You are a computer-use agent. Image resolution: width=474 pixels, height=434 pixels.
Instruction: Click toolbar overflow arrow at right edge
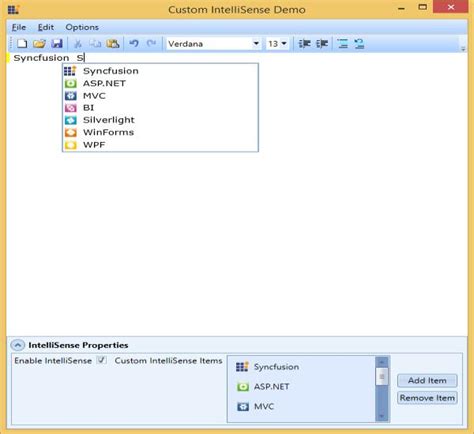463,49
